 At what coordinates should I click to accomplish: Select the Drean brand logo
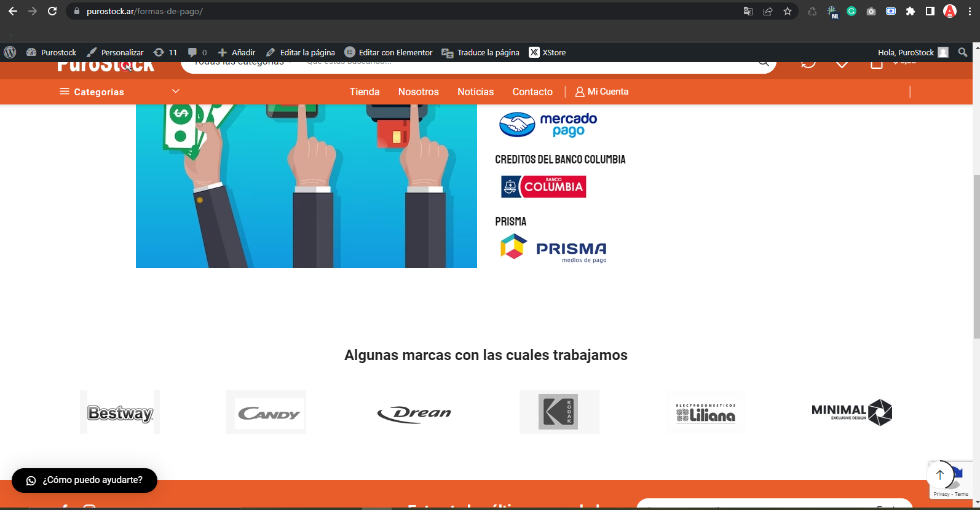pos(414,414)
